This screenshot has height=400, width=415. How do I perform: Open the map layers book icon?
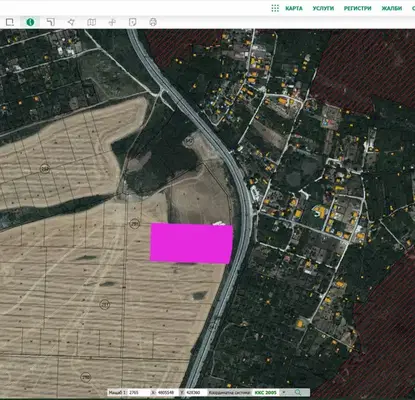pos(91,22)
